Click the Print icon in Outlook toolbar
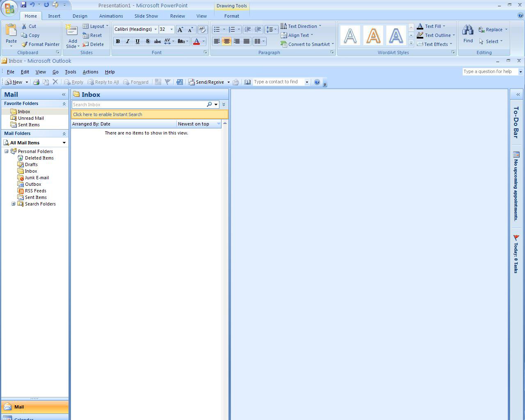The height and width of the screenshot is (420, 525). (x=36, y=82)
